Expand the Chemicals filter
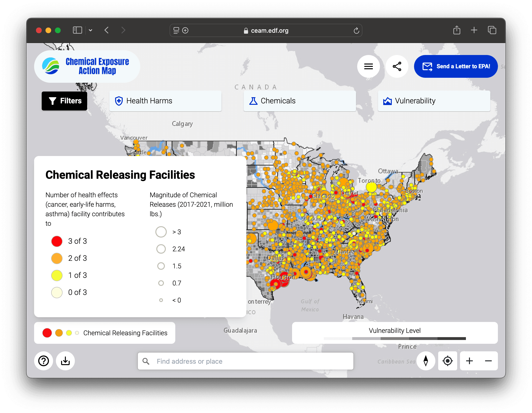 pos(300,101)
